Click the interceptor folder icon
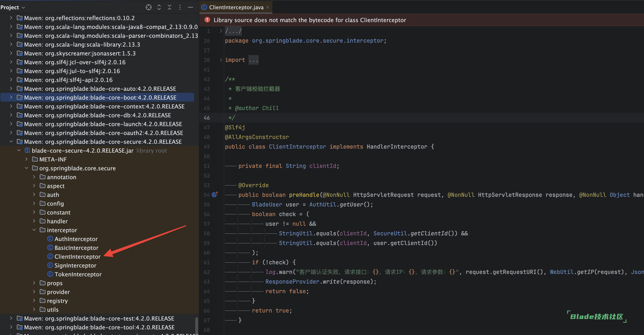Viewport: 644px width, 335px height. pos(43,230)
